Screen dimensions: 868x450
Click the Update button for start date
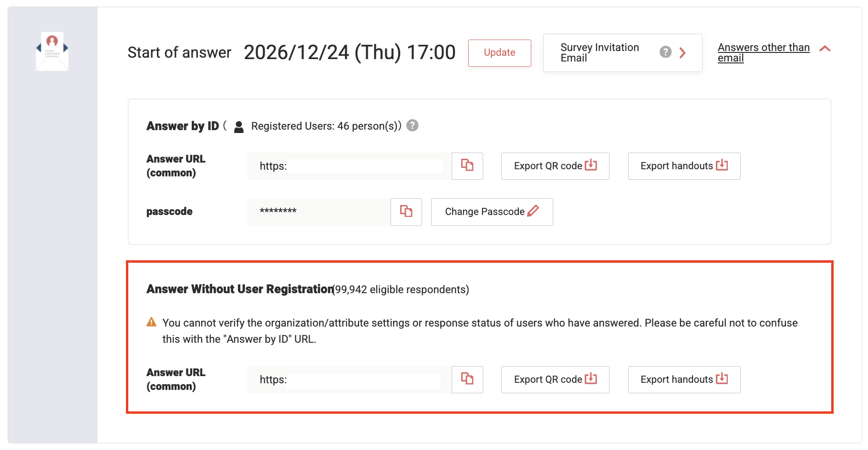499,52
